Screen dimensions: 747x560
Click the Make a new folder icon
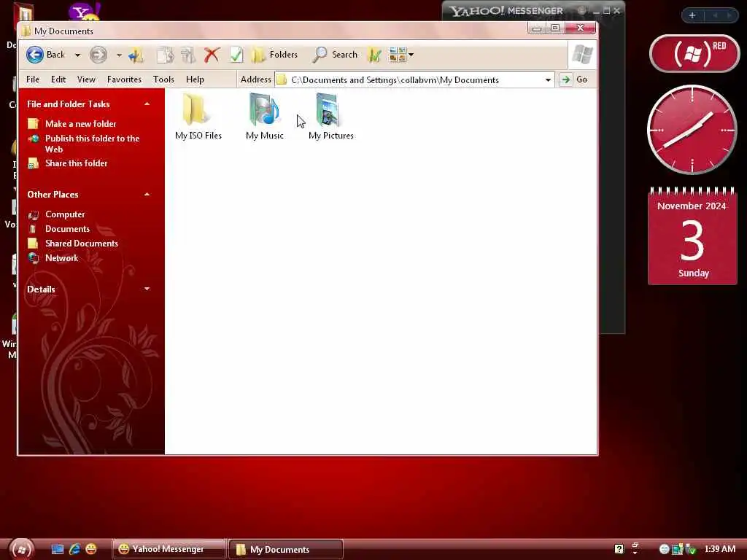pos(33,124)
